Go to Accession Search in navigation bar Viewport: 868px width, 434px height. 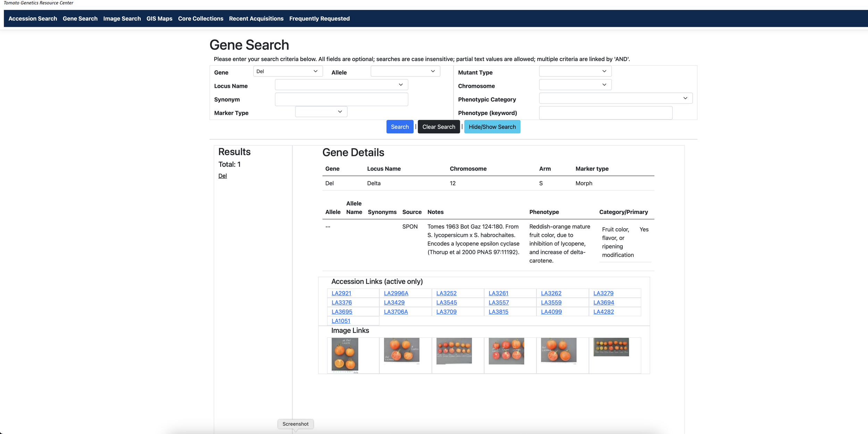[33, 19]
